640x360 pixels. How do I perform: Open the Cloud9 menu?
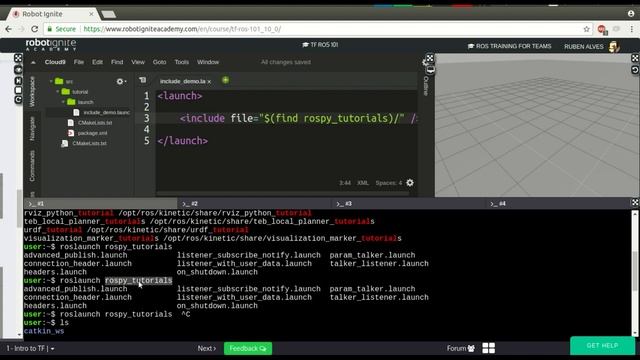coord(55,62)
